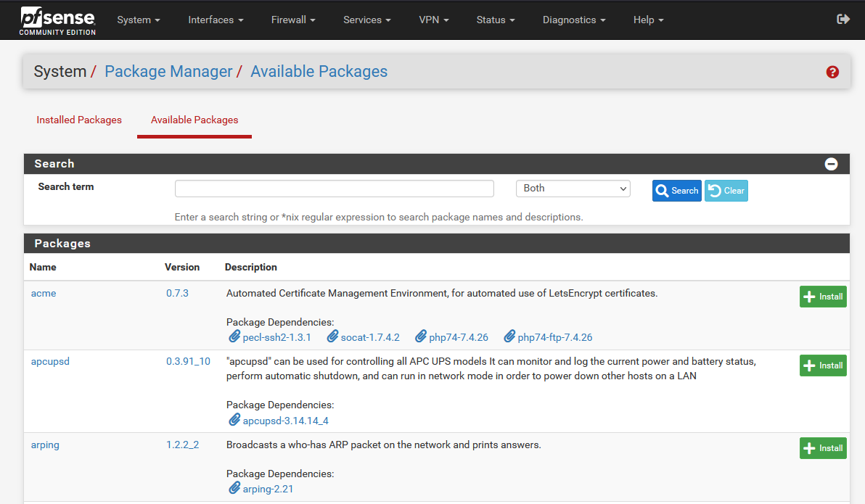This screenshot has width=865, height=504.
Task: Open the Services dropdown menu
Action: click(367, 20)
